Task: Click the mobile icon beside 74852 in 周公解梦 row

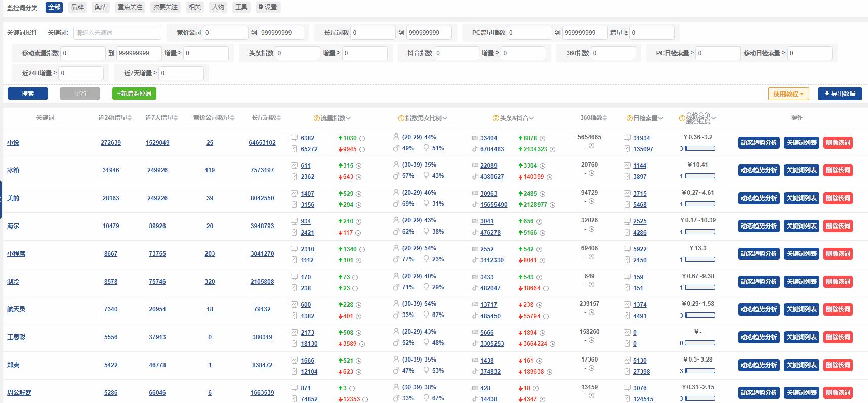Action: tap(294, 399)
